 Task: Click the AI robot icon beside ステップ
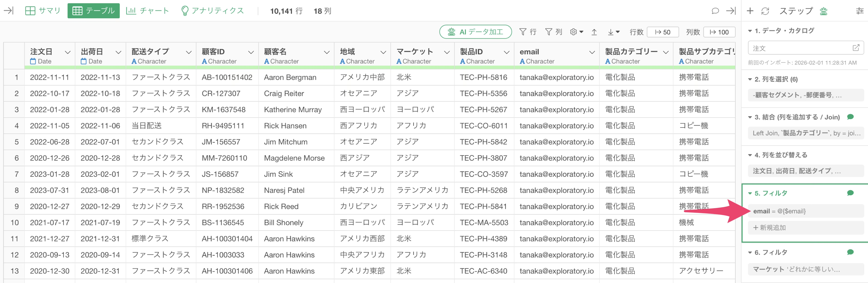823,11
